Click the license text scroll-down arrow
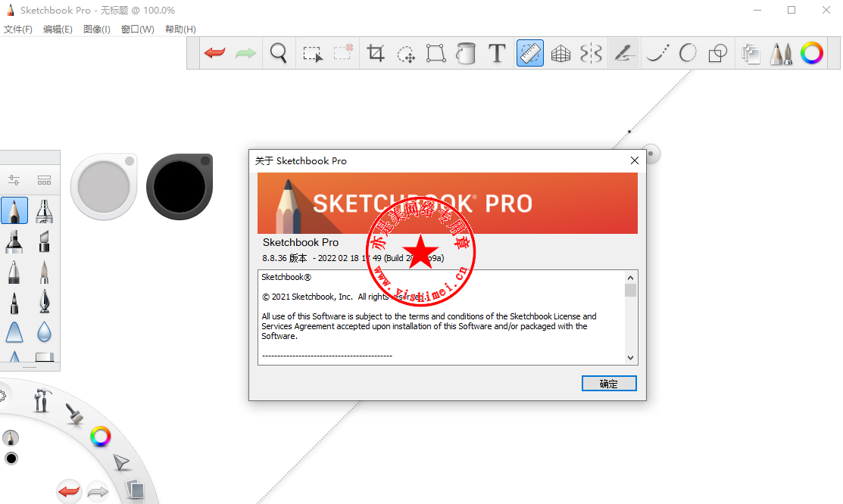The image size is (843, 504). [631, 358]
